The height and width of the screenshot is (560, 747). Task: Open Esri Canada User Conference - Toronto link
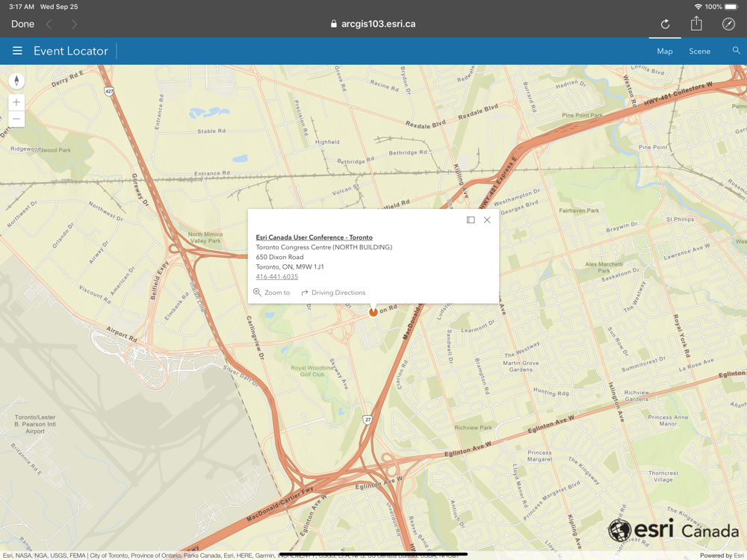314,237
